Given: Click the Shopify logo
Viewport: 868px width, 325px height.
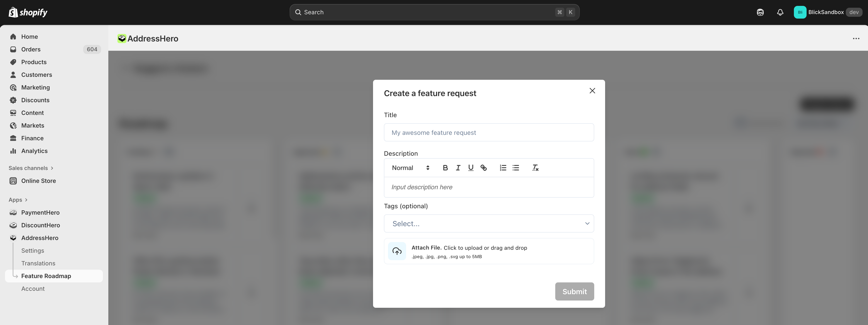Looking at the screenshot, I should coord(28,12).
